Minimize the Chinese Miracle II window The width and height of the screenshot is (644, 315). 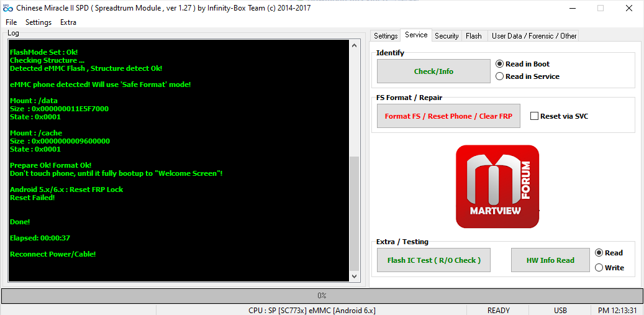572,8
